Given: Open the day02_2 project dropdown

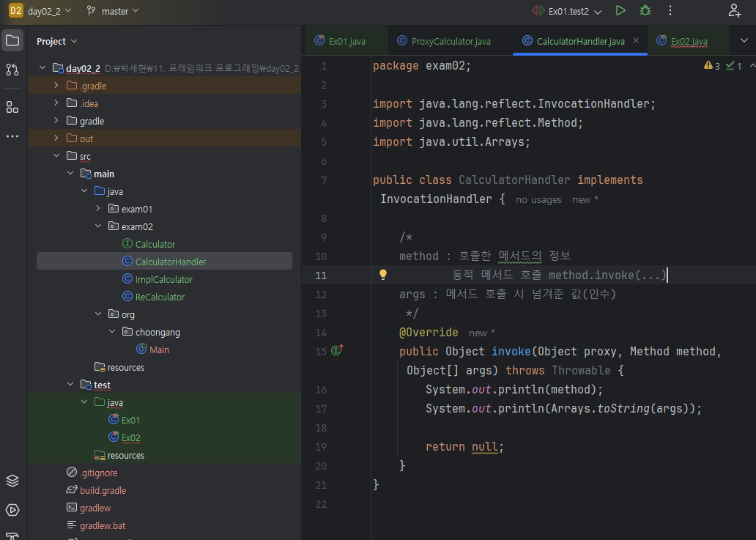Looking at the screenshot, I should 49,11.
